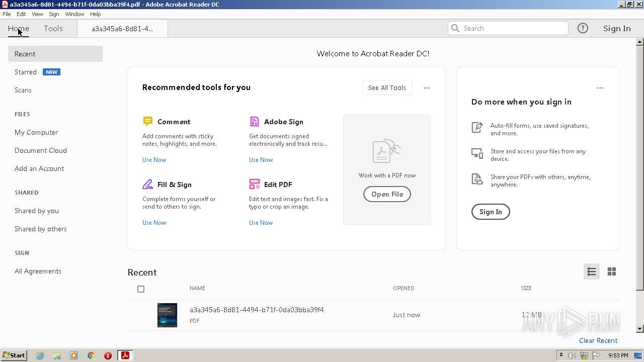Sort recent files by the NAME column header

197,288
